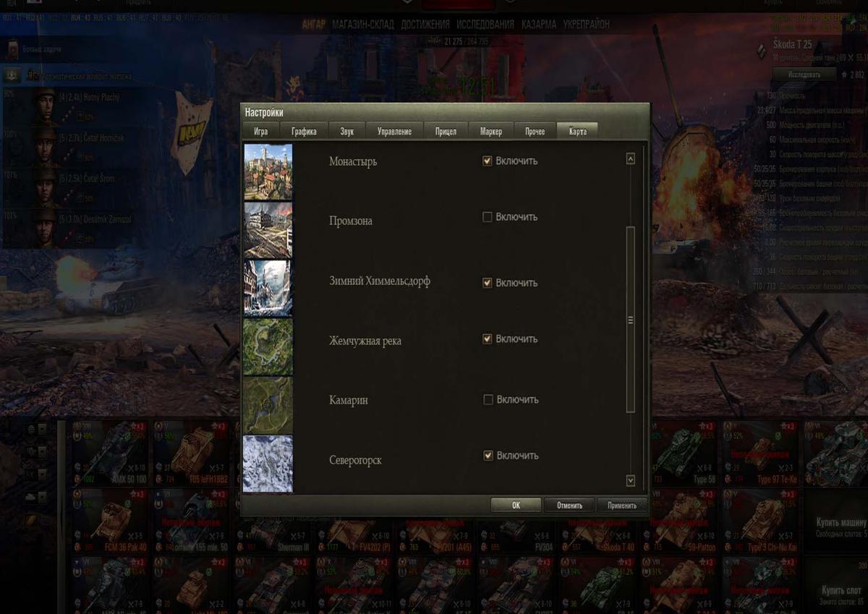Select Sherman III tank in carousel

click(272, 534)
